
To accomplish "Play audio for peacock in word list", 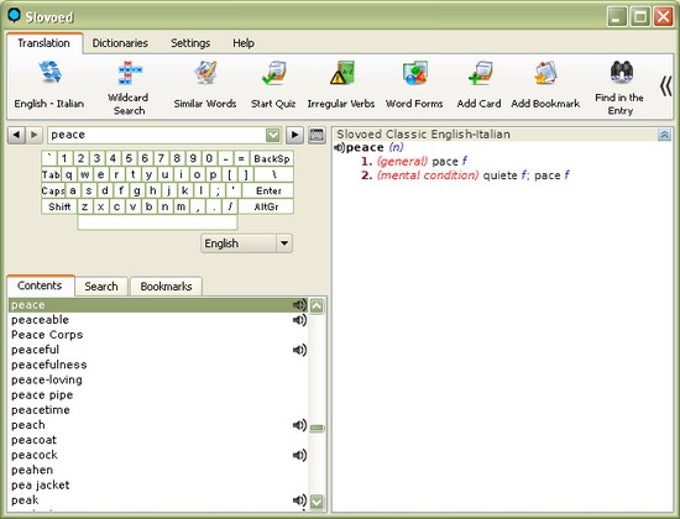I will point(299,455).
